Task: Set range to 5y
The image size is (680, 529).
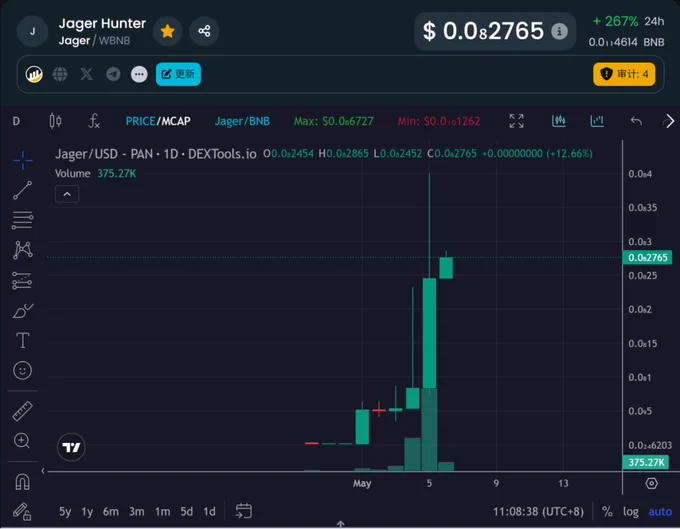Action: coord(65,512)
